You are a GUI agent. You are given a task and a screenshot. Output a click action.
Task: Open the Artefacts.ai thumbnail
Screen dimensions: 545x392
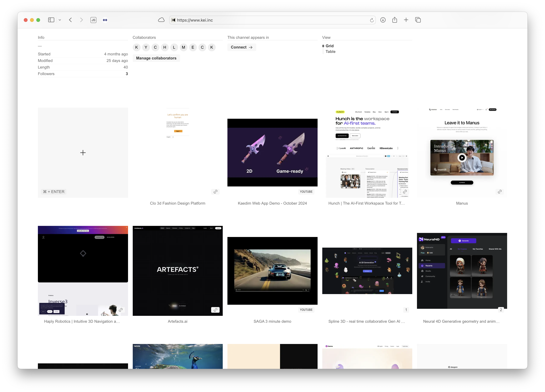(178, 271)
